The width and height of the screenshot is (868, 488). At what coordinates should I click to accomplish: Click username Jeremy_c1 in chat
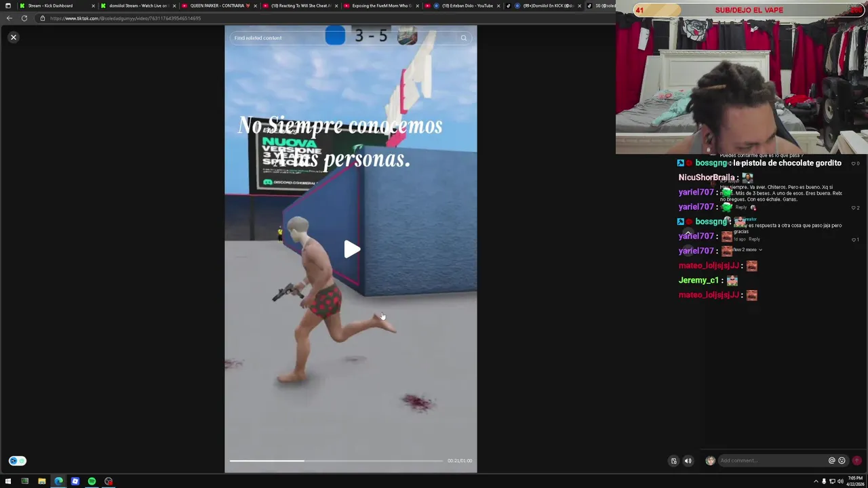[x=698, y=281]
